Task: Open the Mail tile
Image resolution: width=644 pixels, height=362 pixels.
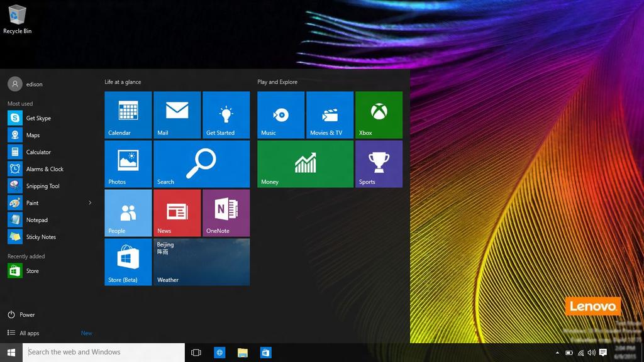Action: click(177, 115)
